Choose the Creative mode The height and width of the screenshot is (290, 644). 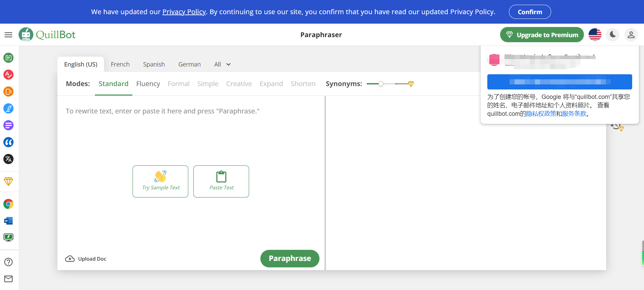pyautogui.click(x=239, y=84)
